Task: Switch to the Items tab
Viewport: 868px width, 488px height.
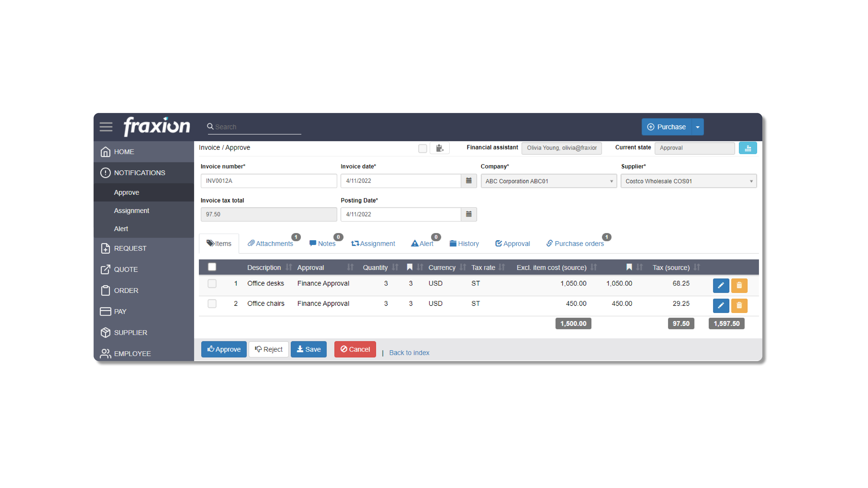Action: [x=219, y=243]
